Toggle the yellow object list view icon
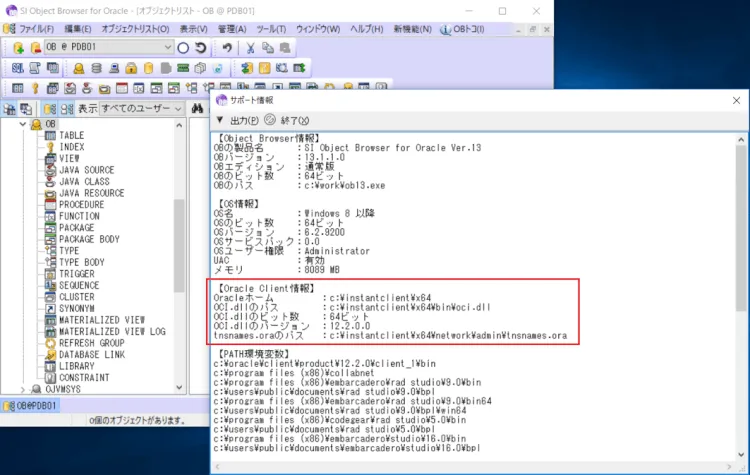Screen dimensions: 750x475 pyautogui.click(x=50, y=109)
